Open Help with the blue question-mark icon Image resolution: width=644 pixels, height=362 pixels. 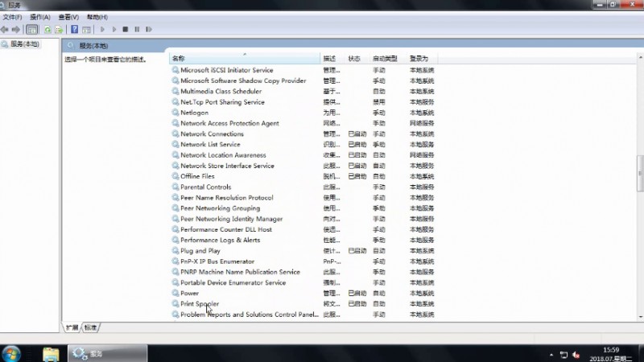point(74,30)
